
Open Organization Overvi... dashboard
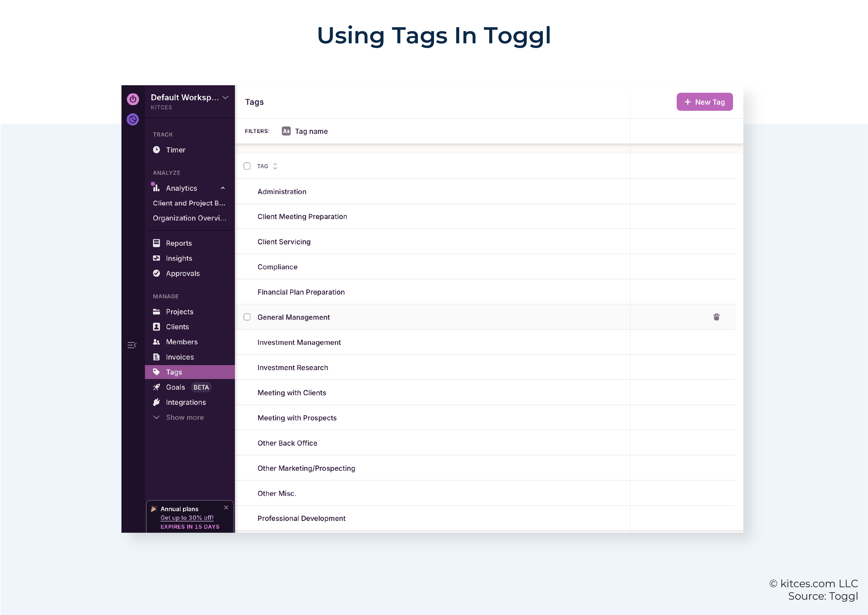coord(190,218)
